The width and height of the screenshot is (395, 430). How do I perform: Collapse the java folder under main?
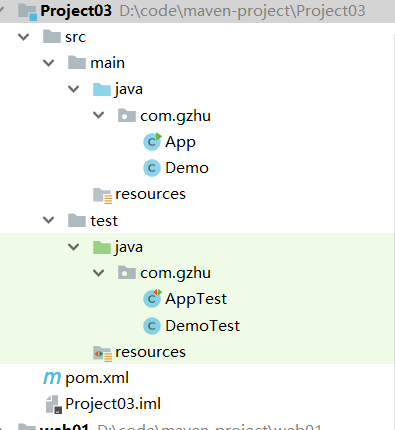pos(73,89)
